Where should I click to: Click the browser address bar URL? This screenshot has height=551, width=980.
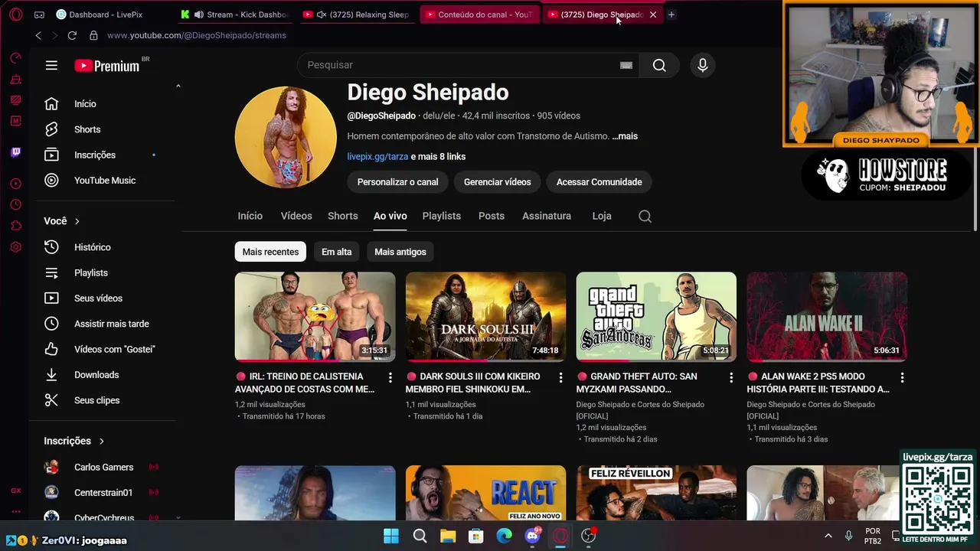point(197,35)
